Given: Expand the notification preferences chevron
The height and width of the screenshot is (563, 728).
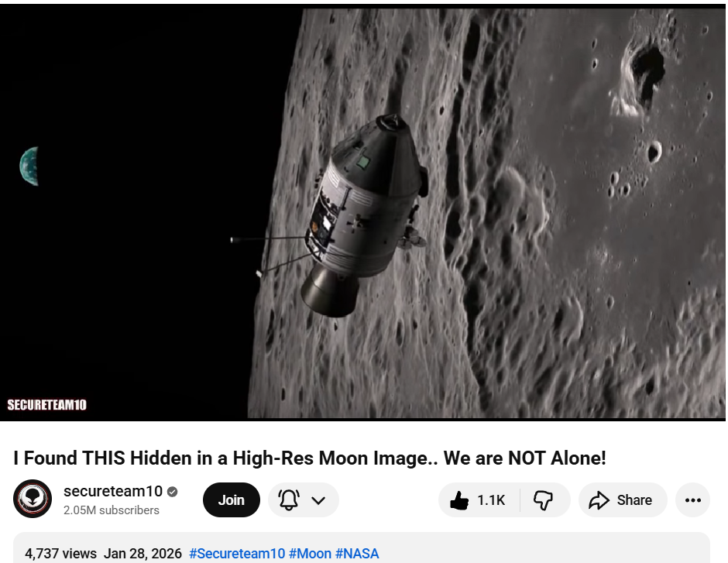Looking at the screenshot, I should (x=318, y=500).
